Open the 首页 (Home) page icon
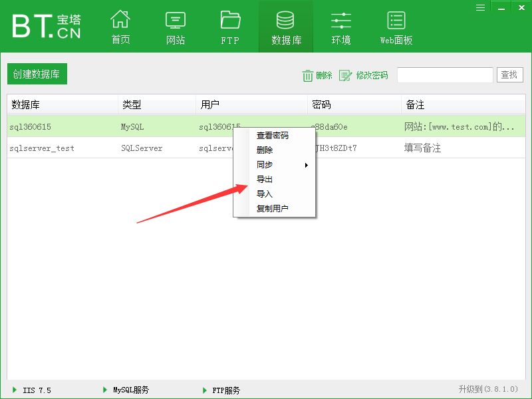The width and height of the screenshot is (532, 399). (x=120, y=25)
